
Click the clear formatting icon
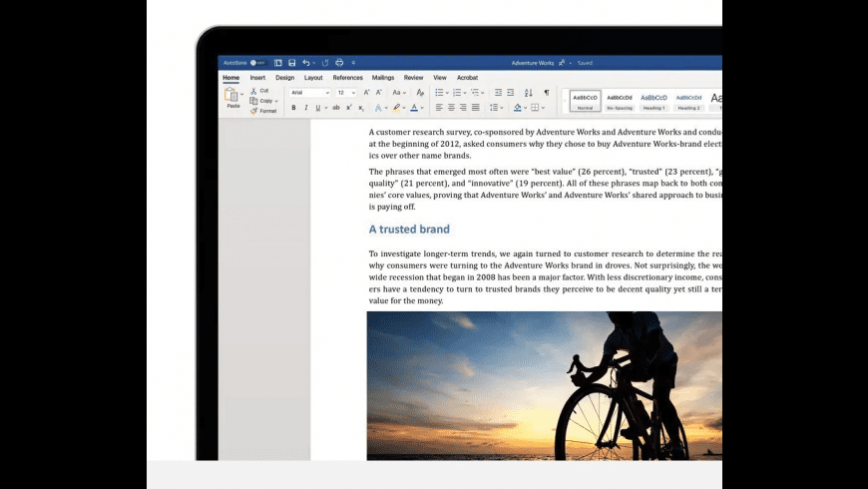pyautogui.click(x=420, y=93)
